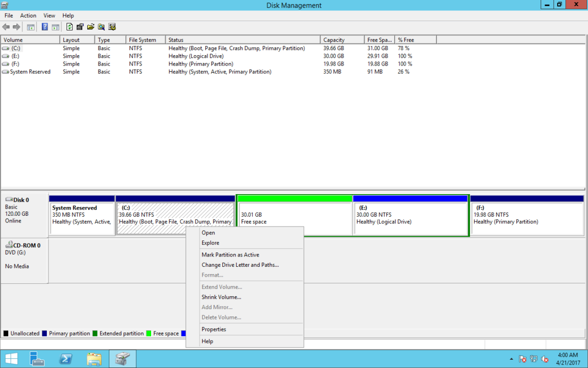Expand hidden icons in the system tray
The width and height of the screenshot is (588, 368).
[511, 358]
